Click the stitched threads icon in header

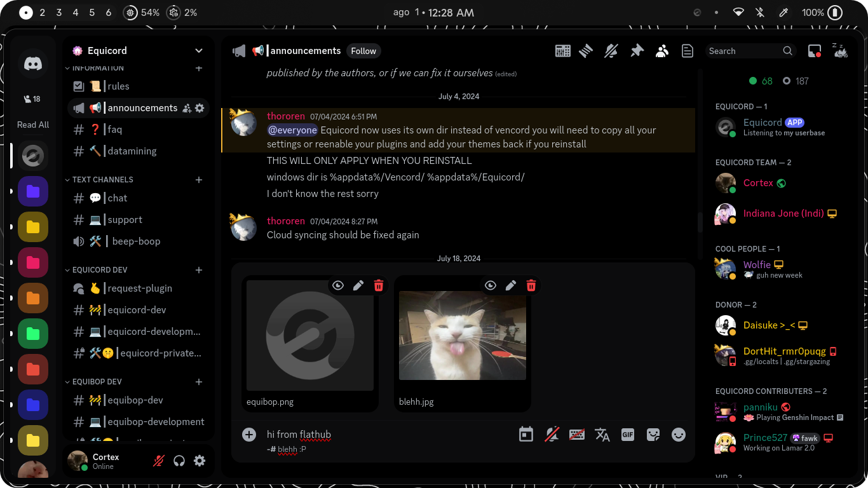[586, 51]
